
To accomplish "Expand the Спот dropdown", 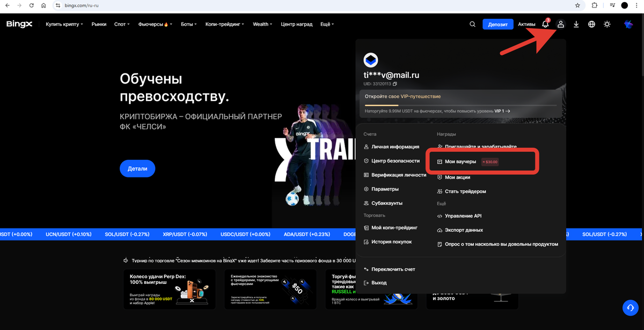I will pyautogui.click(x=122, y=24).
